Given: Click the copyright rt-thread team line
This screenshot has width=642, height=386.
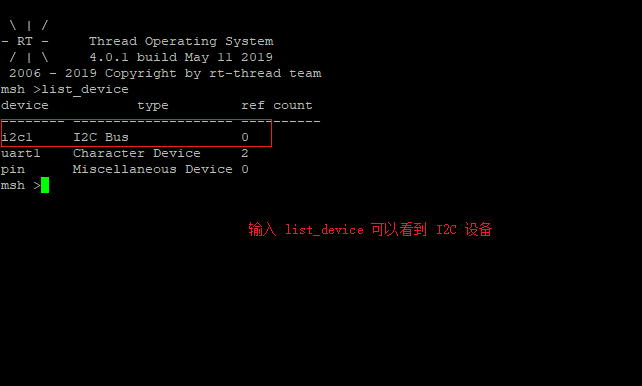Looking at the screenshot, I should tap(165, 73).
